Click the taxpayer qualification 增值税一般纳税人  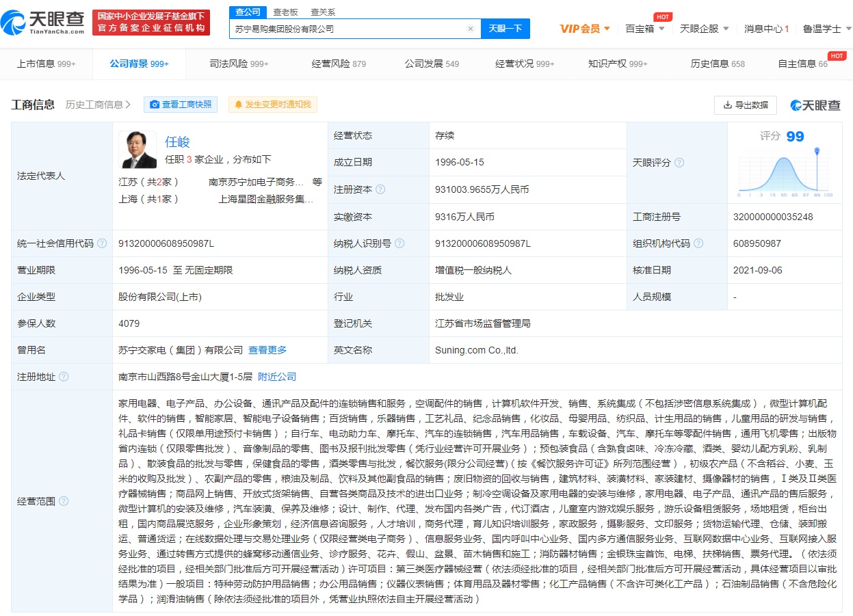[473, 270]
